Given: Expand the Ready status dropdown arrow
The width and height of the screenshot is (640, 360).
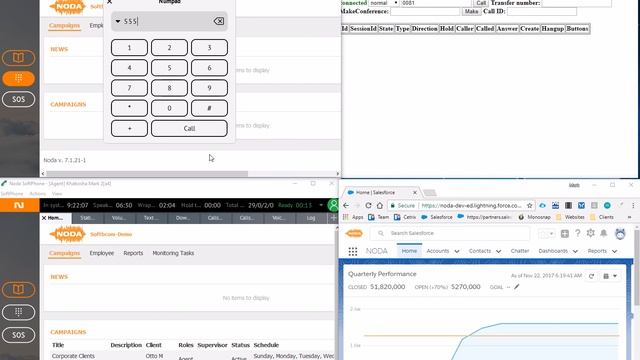Looking at the screenshot, I should 321,205.
